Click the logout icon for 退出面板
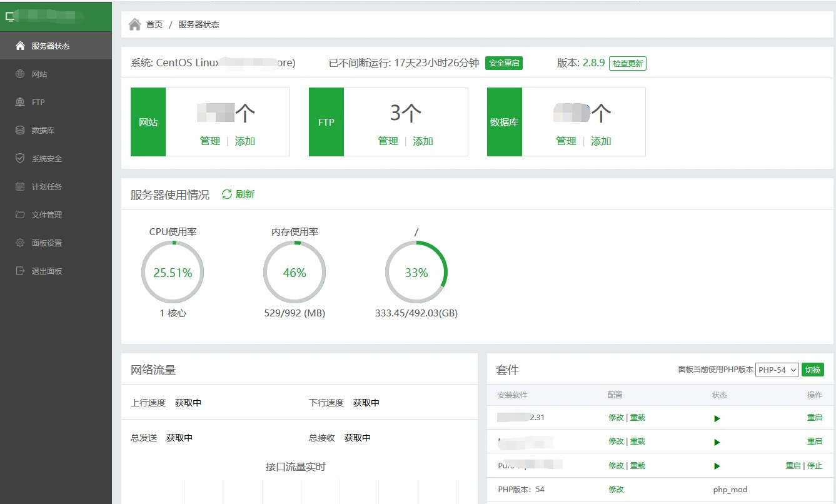Viewport: 836px width, 504px height. pyautogui.click(x=20, y=271)
